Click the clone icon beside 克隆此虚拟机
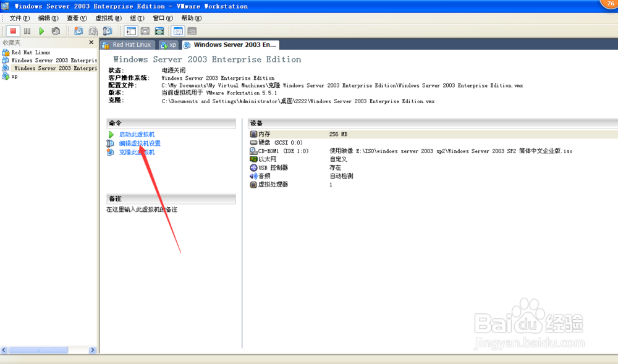This screenshot has width=618, height=364. click(x=111, y=152)
